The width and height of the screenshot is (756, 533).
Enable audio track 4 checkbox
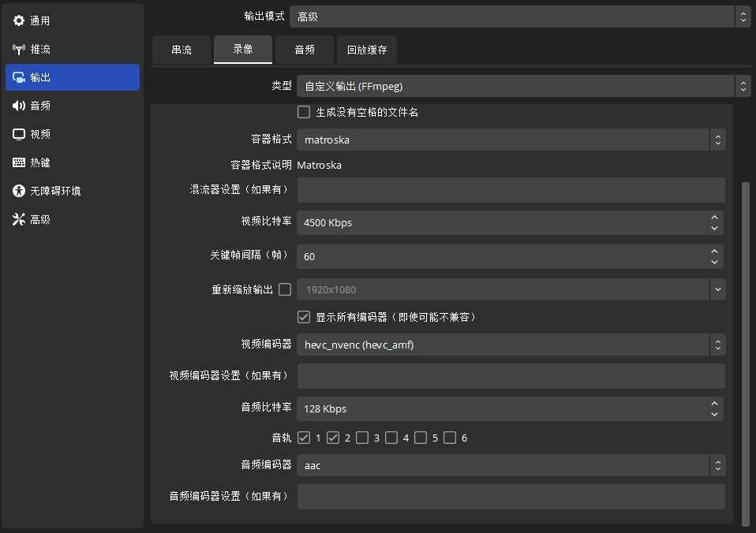click(x=391, y=438)
